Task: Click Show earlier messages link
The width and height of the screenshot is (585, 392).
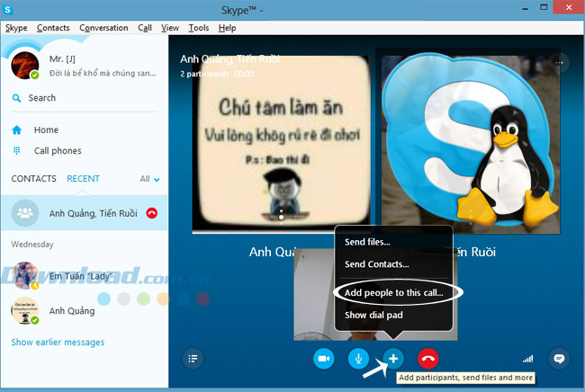Action: 58,342
